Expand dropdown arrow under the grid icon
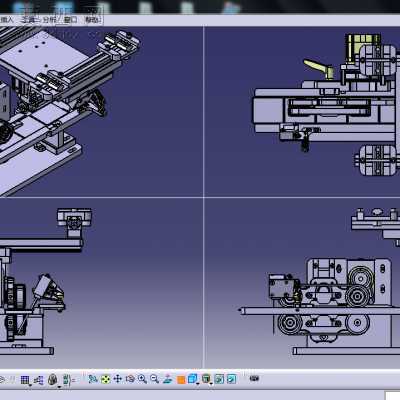 point(30,385)
